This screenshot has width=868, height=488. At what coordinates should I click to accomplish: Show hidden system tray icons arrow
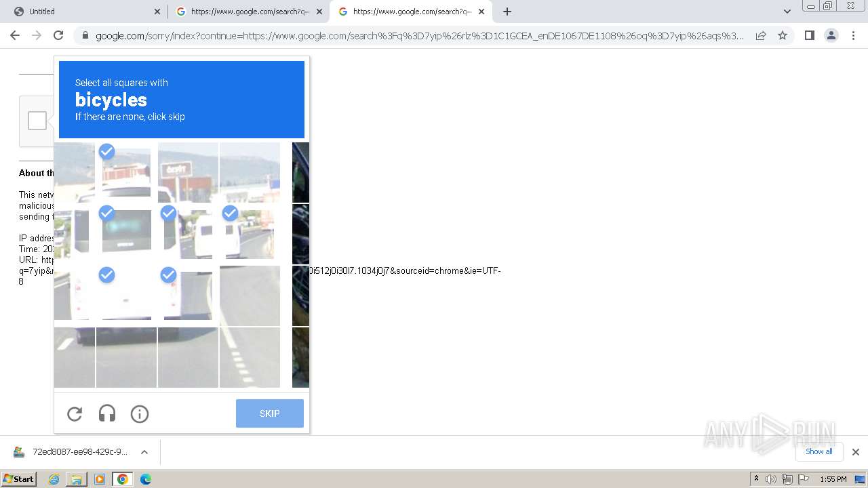757,479
